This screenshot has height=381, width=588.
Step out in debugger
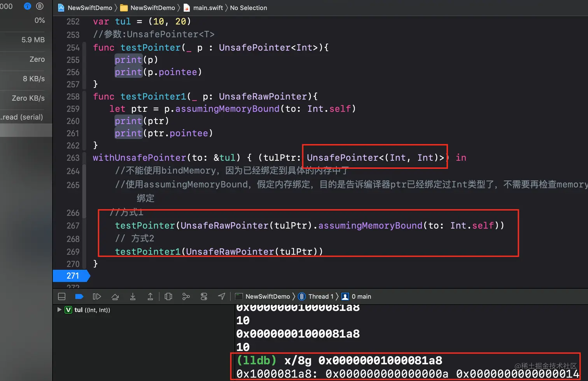150,297
